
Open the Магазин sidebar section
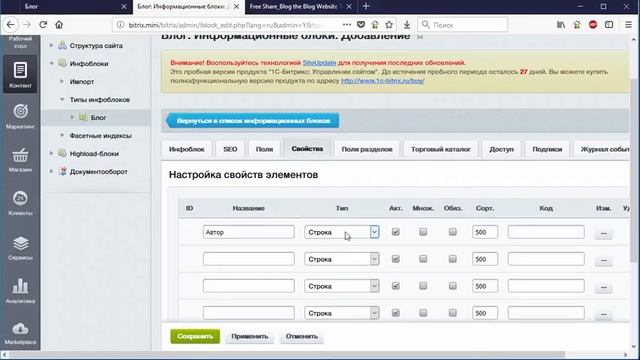pyautogui.click(x=20, y=160)
